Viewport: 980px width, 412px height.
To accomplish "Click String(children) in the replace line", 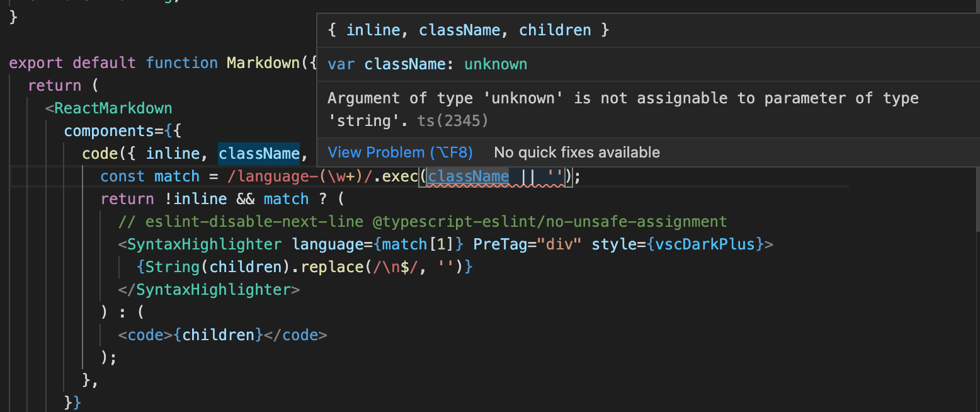I will [219, 267].
